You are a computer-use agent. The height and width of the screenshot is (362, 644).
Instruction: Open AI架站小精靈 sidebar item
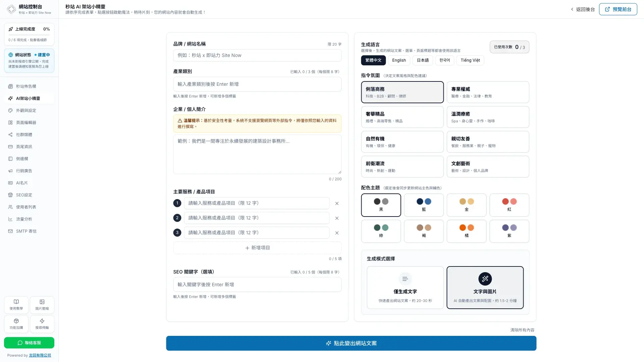tap(29, 99)
